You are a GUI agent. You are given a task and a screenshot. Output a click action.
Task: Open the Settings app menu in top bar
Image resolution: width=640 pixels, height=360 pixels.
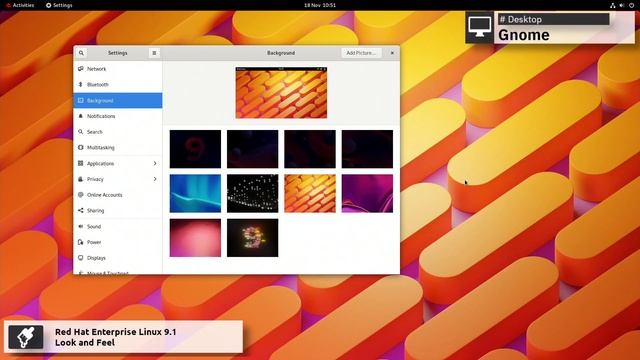[x=59, y=5]
